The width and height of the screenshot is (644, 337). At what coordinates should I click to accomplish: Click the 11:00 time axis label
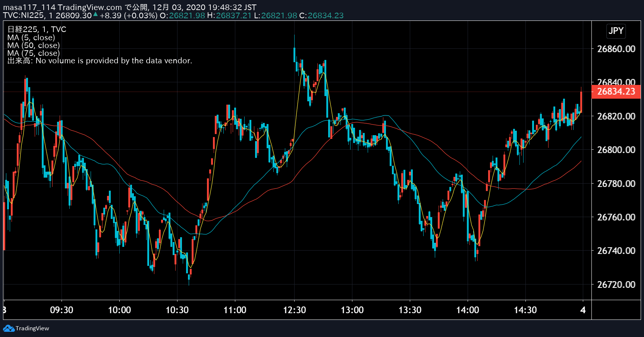point(235,310)
